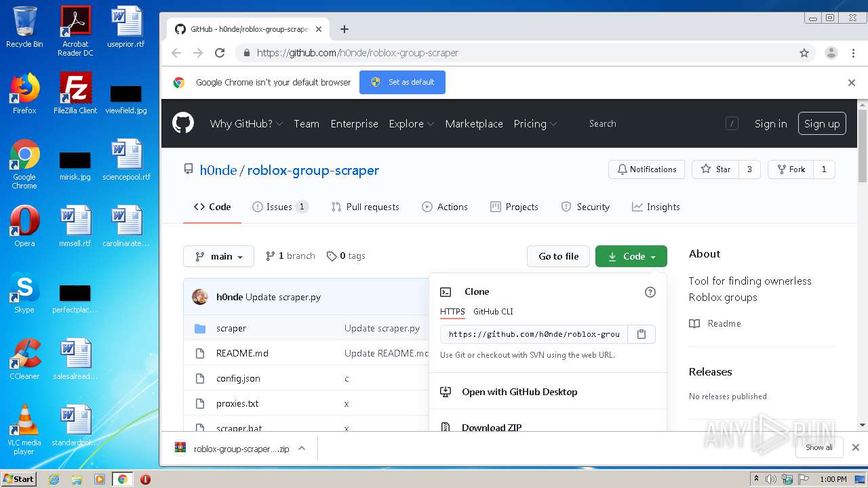Open the clone help question-mark icon
This screenshot has width=868, height=488.
coord(650,292)
